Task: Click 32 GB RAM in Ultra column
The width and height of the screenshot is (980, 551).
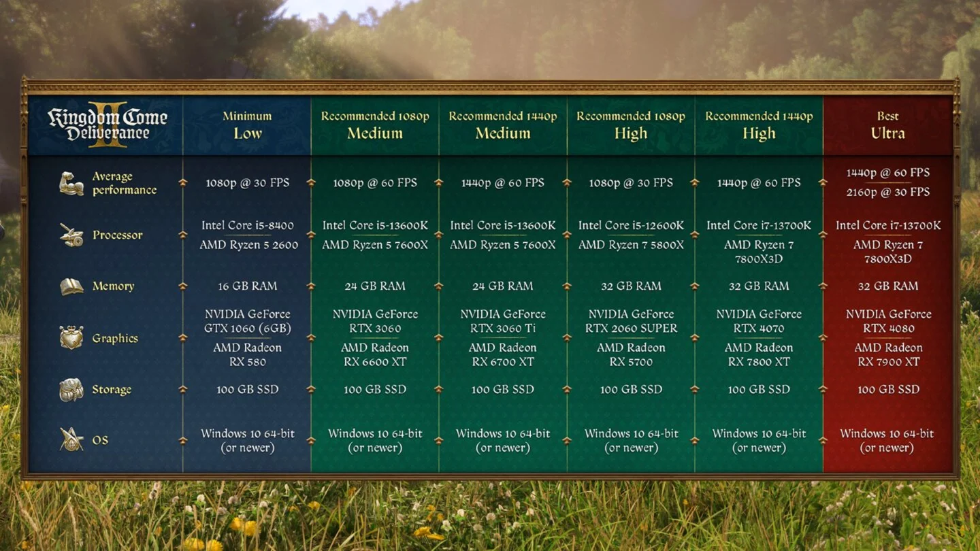Action: click(x=888, y=286)
